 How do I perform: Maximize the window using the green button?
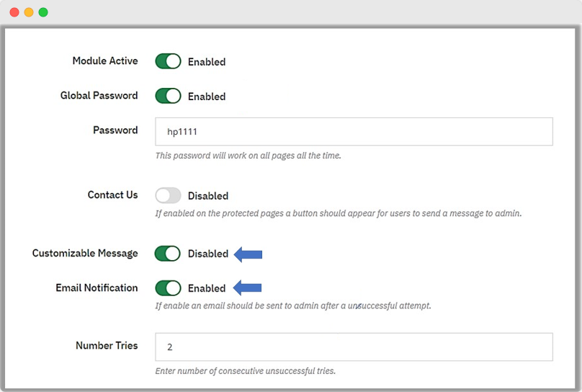click(x=43, y=12)
